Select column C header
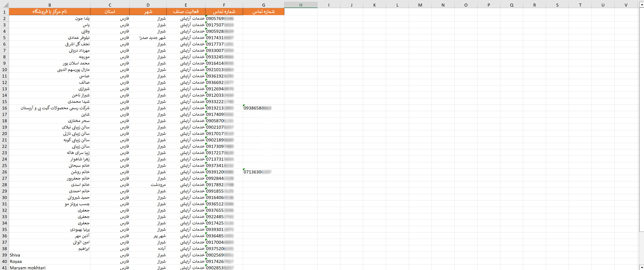Image resolution: width=644 pixels, height=270 pixels. tap(110, 5)
